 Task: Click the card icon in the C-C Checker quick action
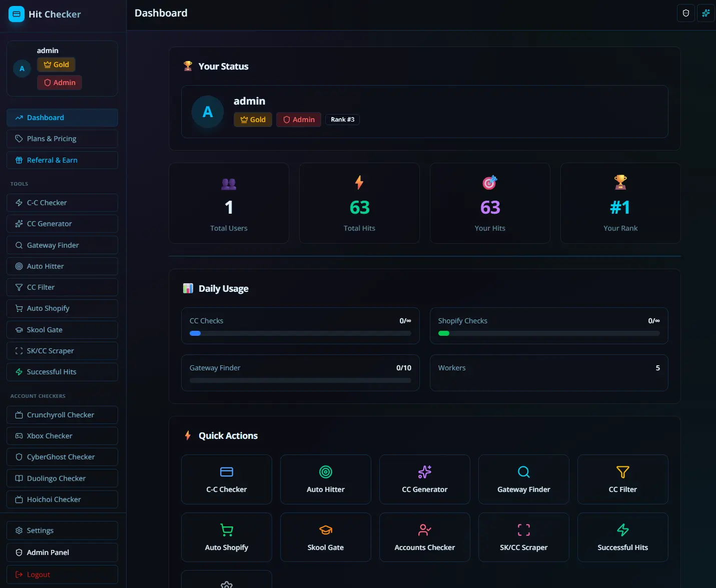tap(227, 472)
